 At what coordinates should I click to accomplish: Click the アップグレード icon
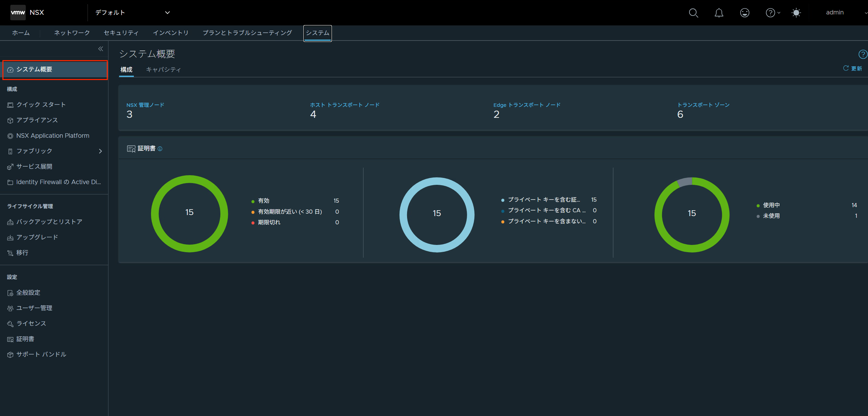coord(10,238)
